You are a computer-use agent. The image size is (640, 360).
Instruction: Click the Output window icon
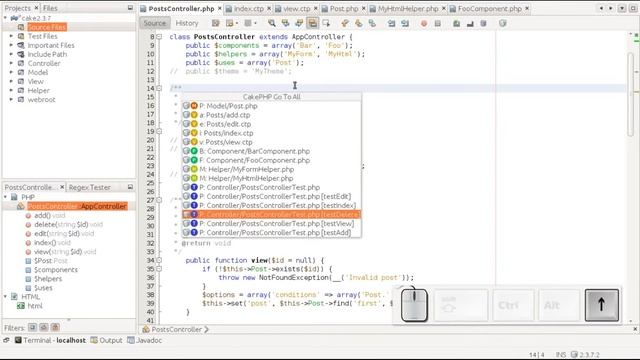(94, 340)
